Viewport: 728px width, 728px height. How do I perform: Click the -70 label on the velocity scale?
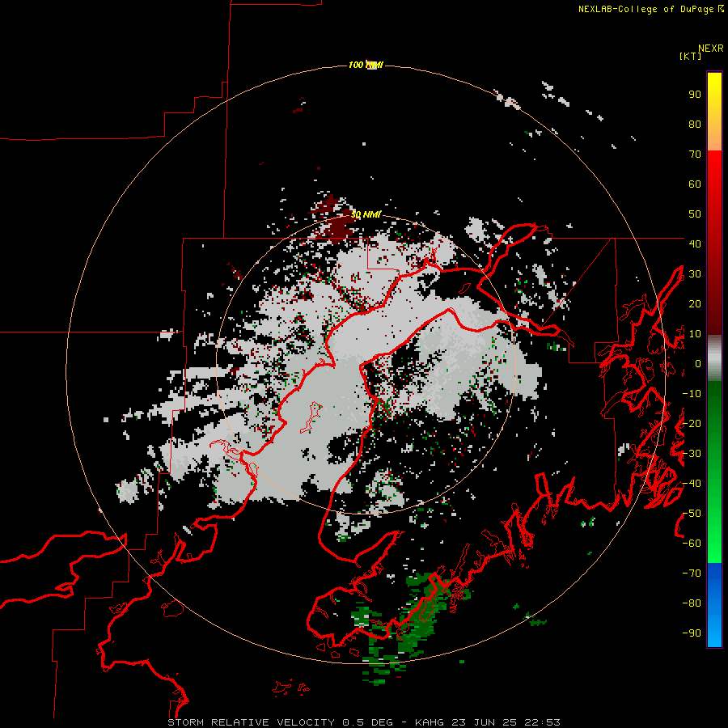coord(692,574)
